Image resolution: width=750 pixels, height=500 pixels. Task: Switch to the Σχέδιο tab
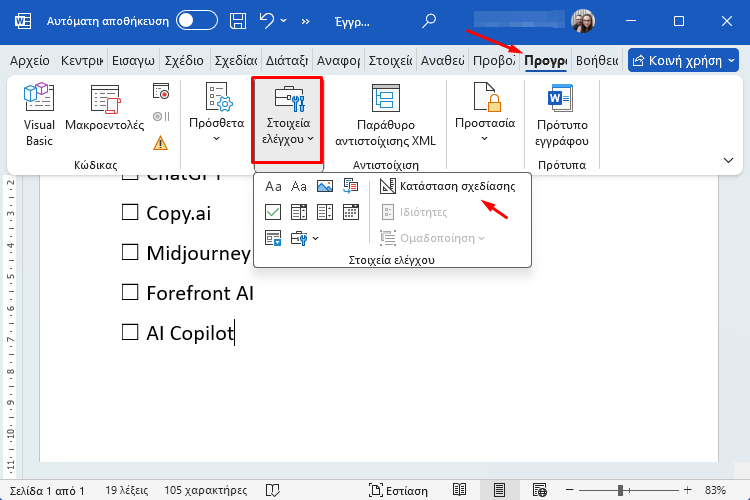coord(184,61)
